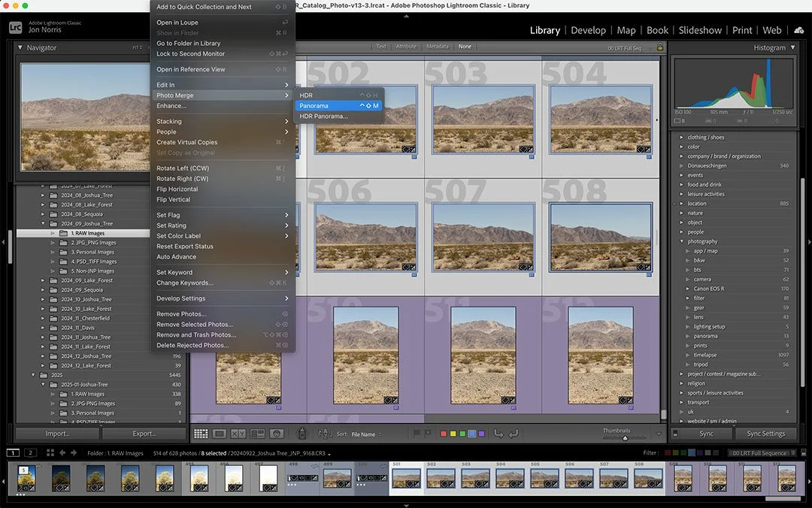This screenshot has height=508, width=812.
Task: Collapse the Histogram panel
Action: click(792, 47)
